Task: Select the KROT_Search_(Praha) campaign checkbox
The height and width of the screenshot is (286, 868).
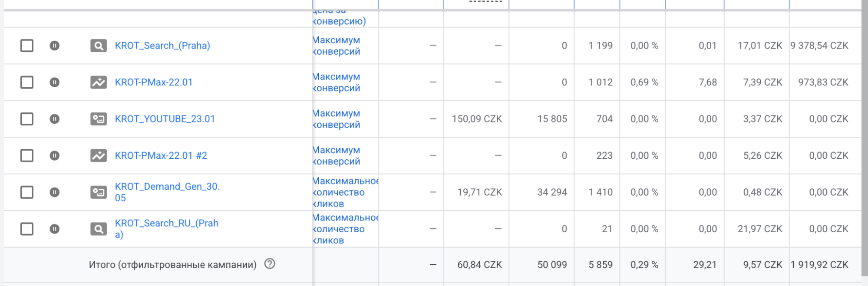Action: pos(27,46)
